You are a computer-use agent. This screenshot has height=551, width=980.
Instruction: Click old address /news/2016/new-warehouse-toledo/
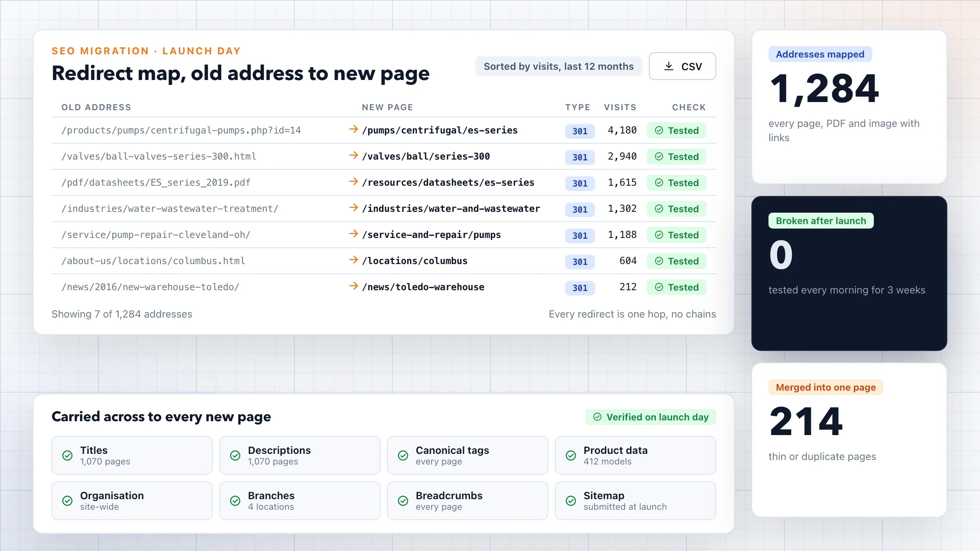[x=150, y=287]
